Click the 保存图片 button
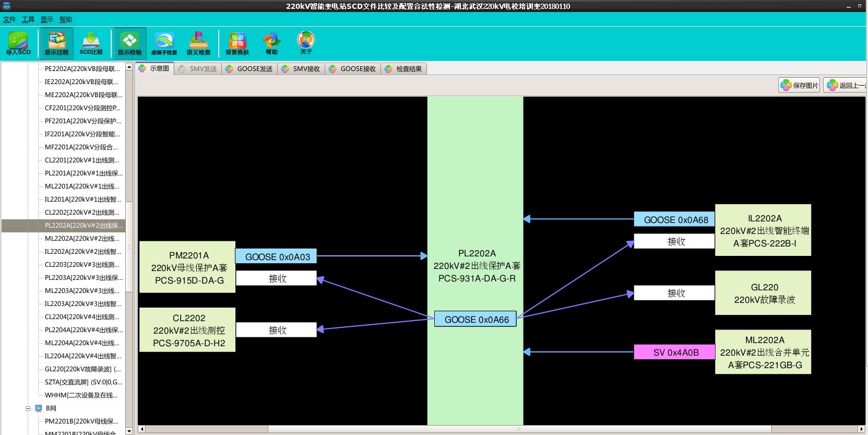The height and width of the screenshot is (435, 868). 800,85
